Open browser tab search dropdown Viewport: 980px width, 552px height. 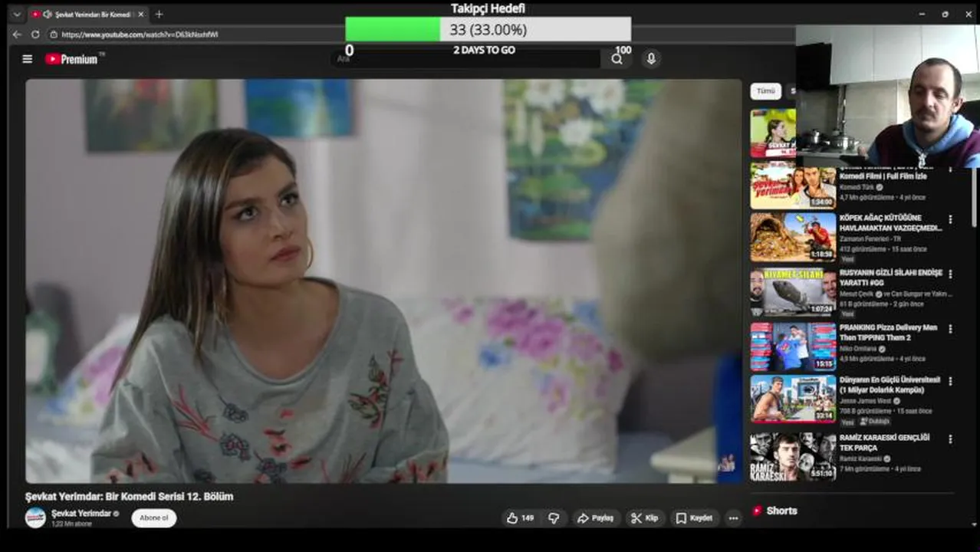(17, 14)
